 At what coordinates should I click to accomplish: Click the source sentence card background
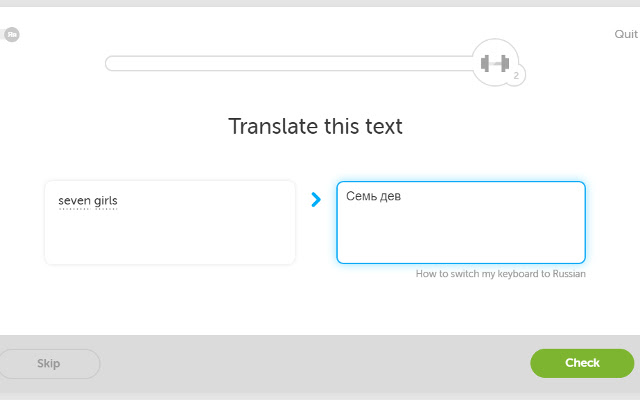pyautogui.click(x=170, y=237)
